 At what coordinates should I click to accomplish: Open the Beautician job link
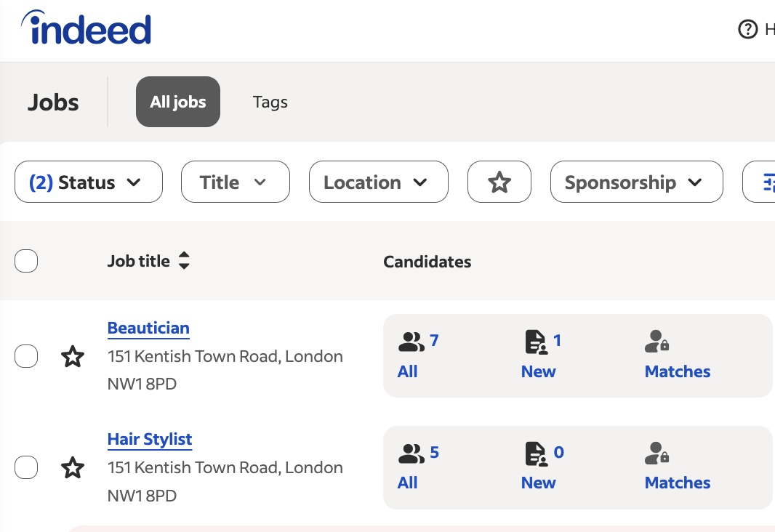(x=148, y=328)
